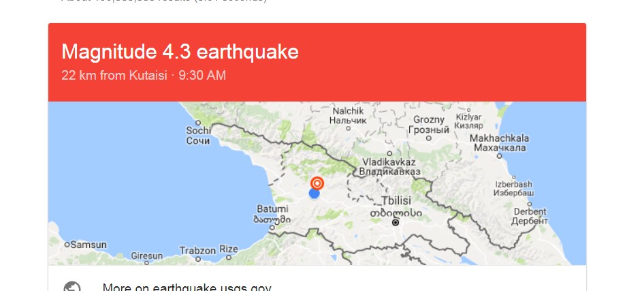Click the Tbilisi capital city marker
Viewport: 644px width, 291px height.
396,223
